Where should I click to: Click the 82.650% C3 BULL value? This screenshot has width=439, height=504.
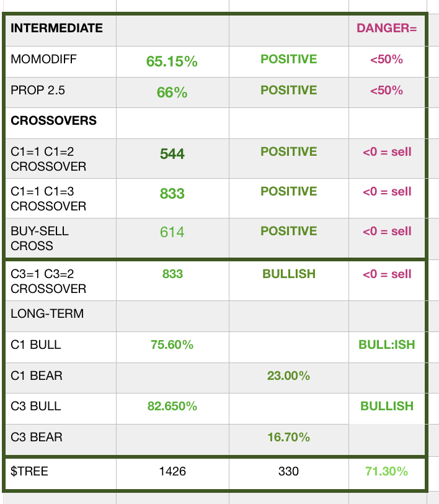172,407
